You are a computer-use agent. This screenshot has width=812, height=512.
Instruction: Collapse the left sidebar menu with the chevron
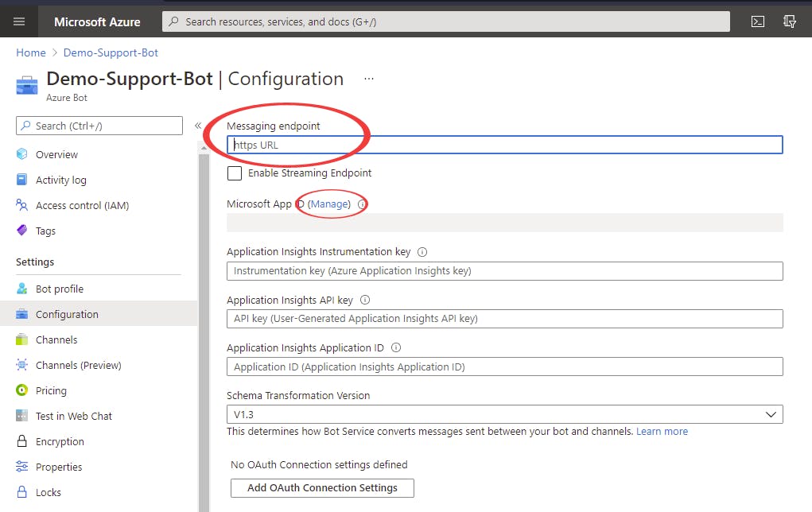click(x=198, y=126)
